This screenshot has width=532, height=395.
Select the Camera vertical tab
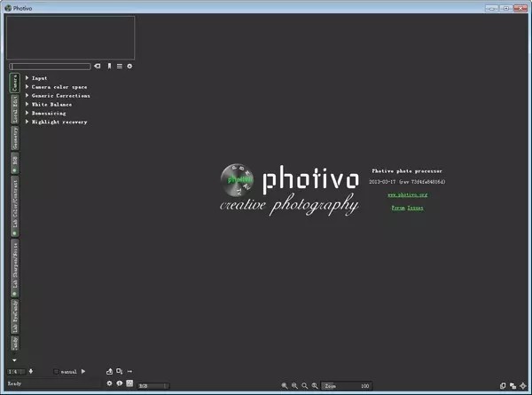(x=14, y=83)
